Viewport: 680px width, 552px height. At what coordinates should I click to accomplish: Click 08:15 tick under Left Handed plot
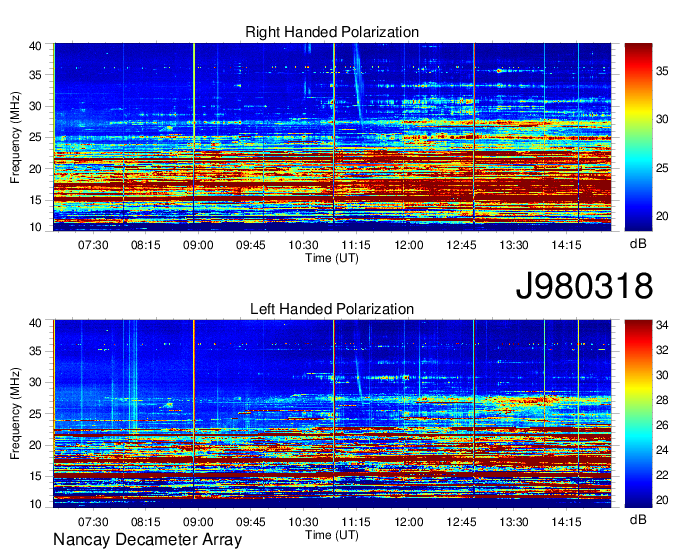(x=145, y=522)
